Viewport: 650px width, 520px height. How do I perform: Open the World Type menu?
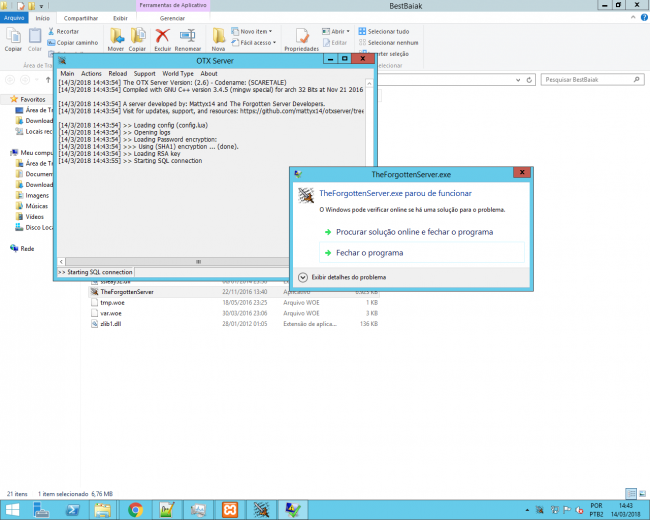pyautogui.click(x=178, y=73)
